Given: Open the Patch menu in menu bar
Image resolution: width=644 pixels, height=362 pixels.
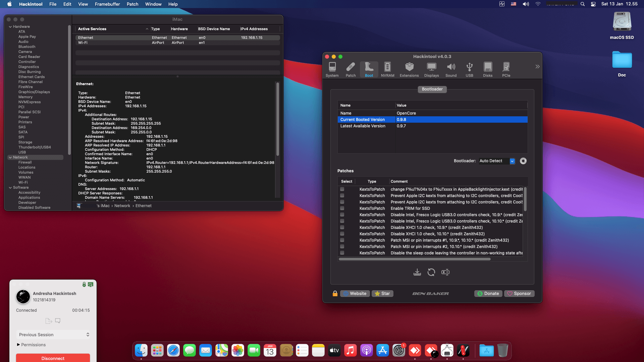Looking at the screenshot, I should [132, 4].
